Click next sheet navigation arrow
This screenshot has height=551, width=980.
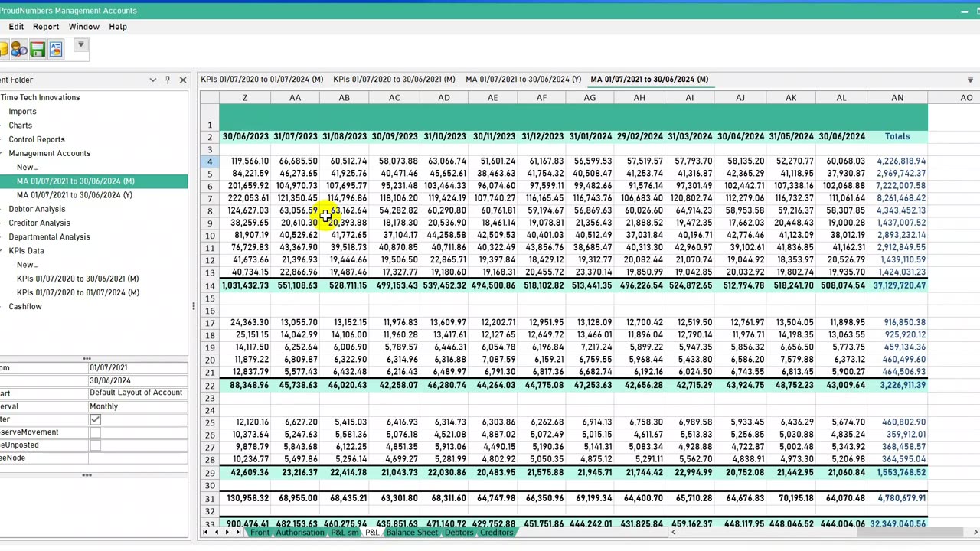[x=228, y=533]
